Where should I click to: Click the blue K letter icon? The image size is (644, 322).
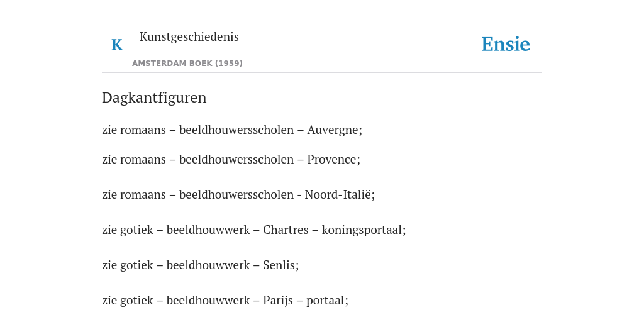117,45
